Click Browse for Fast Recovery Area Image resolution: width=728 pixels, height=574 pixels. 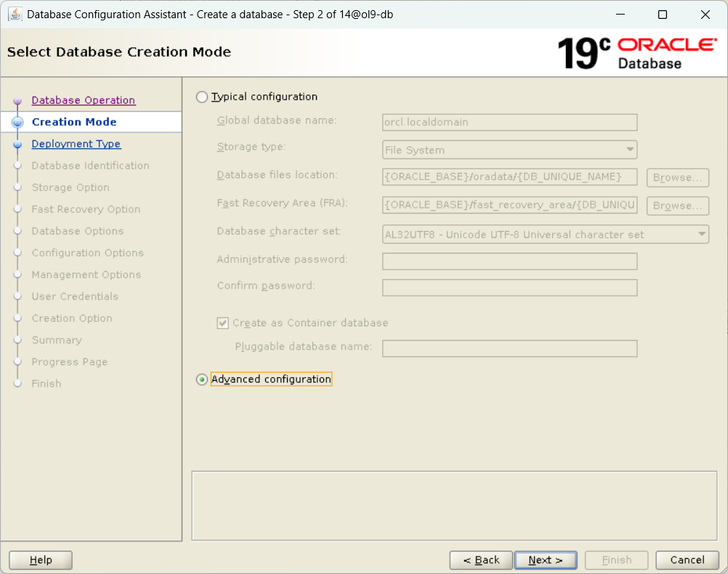click(678, 206)
